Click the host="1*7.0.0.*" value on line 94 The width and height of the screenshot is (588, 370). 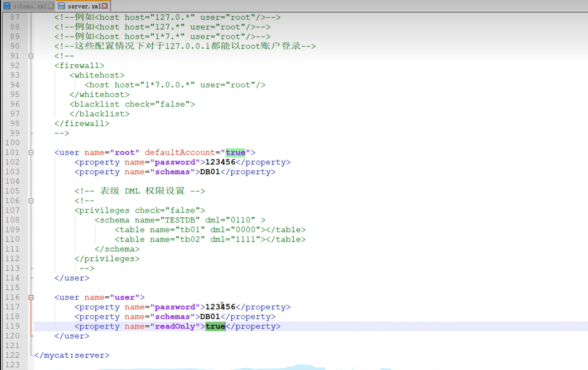pos(155,85)
